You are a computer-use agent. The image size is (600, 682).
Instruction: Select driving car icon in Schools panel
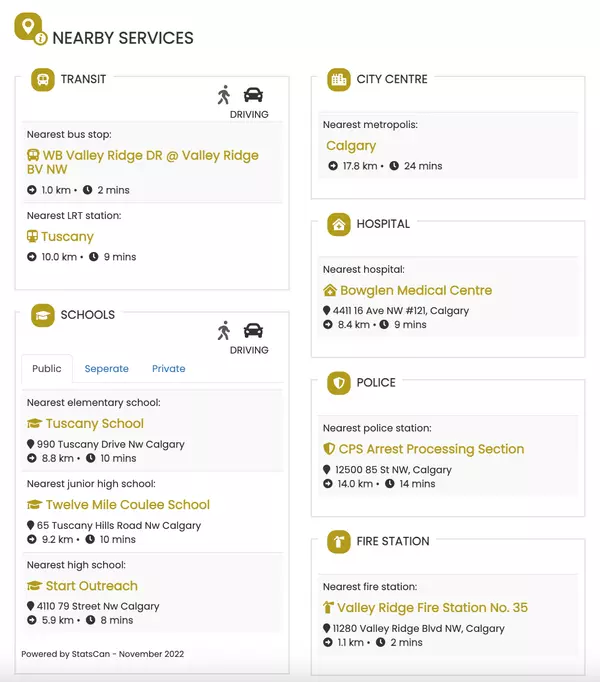(253, 331)
